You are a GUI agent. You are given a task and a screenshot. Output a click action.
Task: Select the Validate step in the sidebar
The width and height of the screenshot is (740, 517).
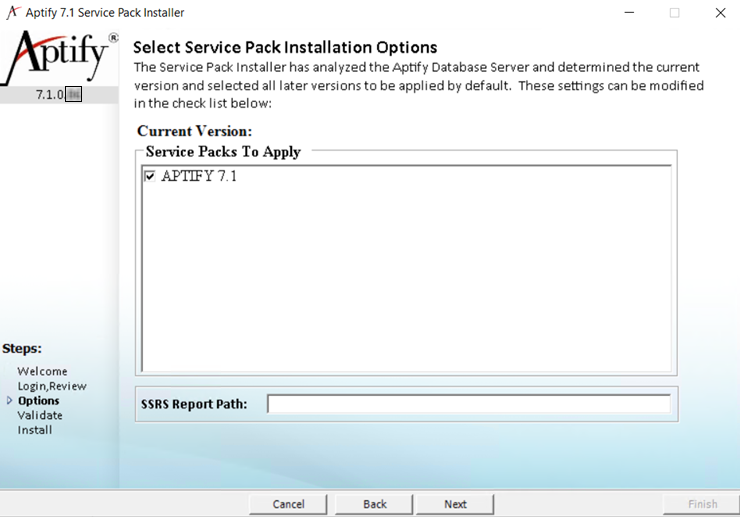40,415
